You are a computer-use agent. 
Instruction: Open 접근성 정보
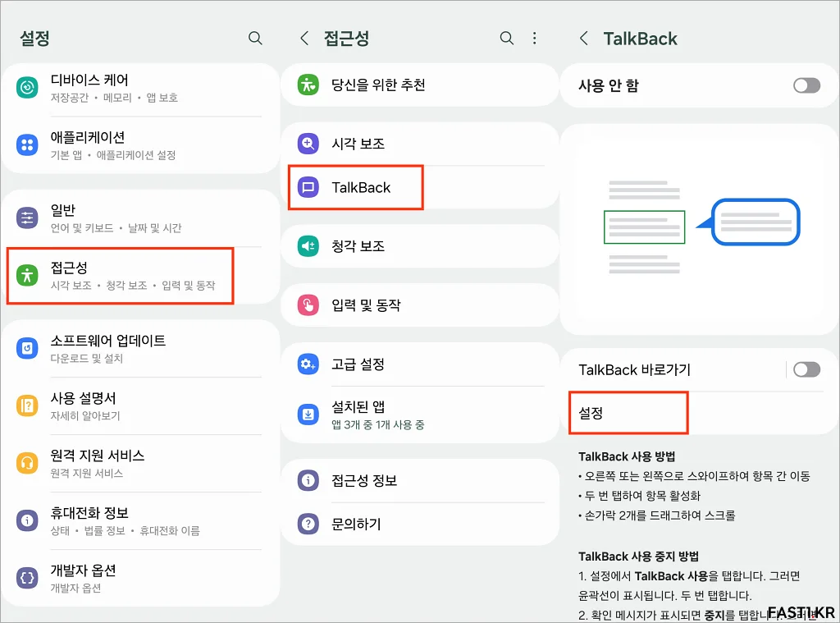click(x=419, y=480)
